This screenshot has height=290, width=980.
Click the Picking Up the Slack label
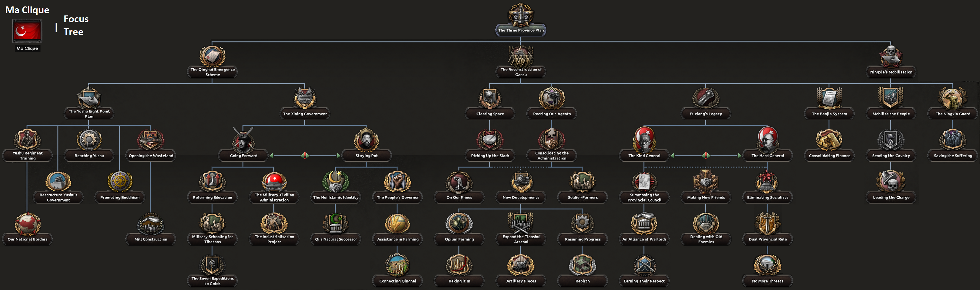pyautogui.click(x=490, y=156)
